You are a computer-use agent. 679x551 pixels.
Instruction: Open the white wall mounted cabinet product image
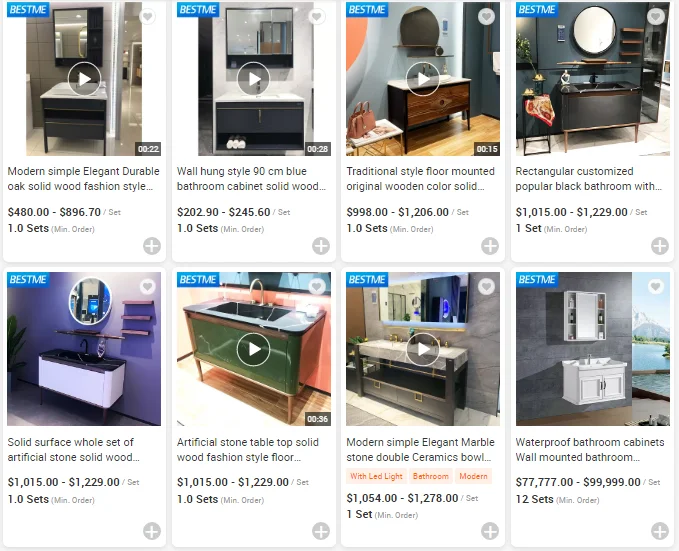pyautogui.click(x=592, y=349)
